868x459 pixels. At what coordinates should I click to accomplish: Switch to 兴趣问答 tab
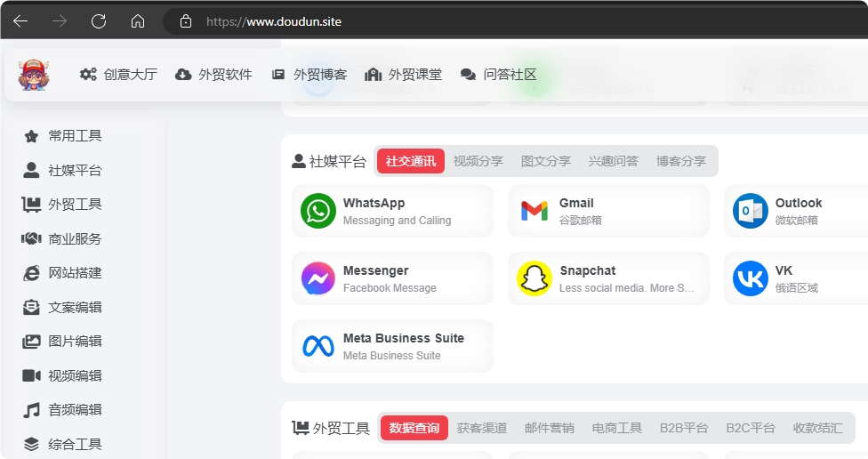point(614,161)
